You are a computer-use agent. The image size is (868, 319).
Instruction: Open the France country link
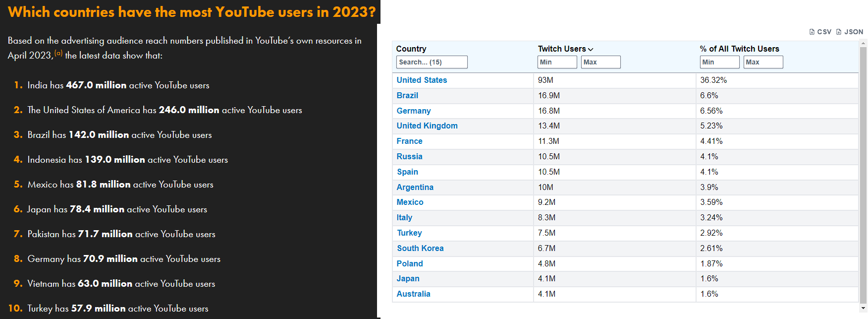(410, 141)
